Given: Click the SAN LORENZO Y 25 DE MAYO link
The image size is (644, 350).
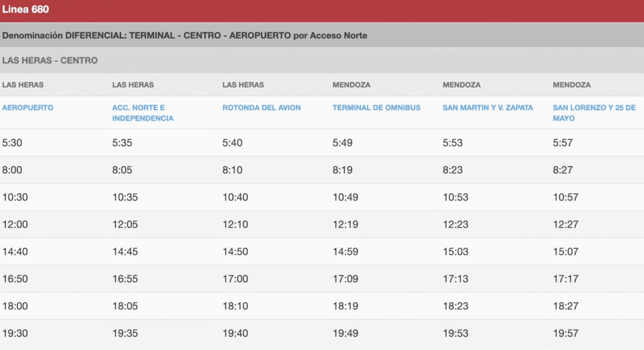Looking at the screenshot, I should coord(594,113).
